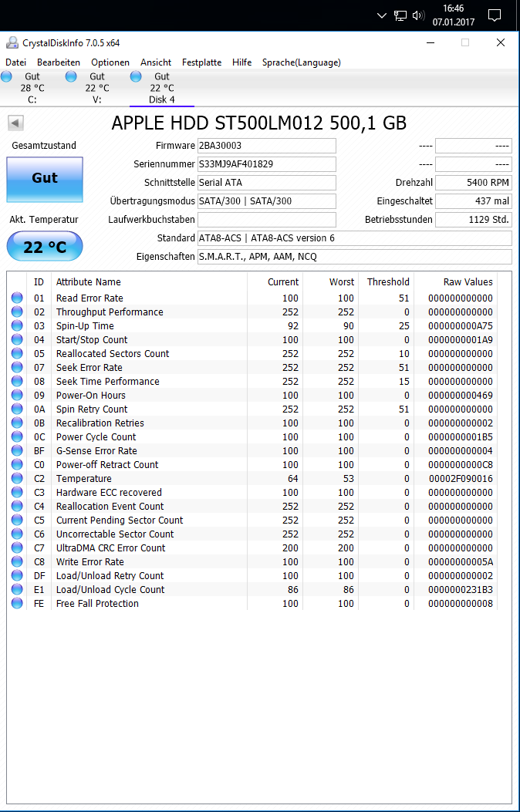Click the Übertragungsmodus SATA/300 field
The width and height of the screenshot is (520, 812).
(267, 201)
